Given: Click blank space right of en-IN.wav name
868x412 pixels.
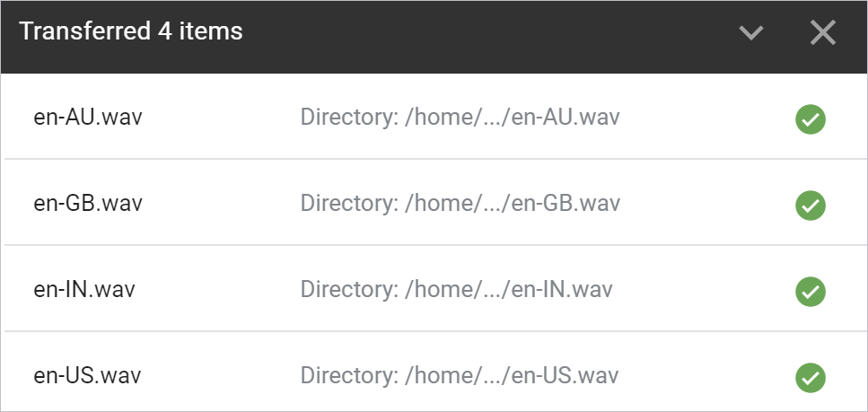Looking at the screenshot, I should [x=220, y=290].
